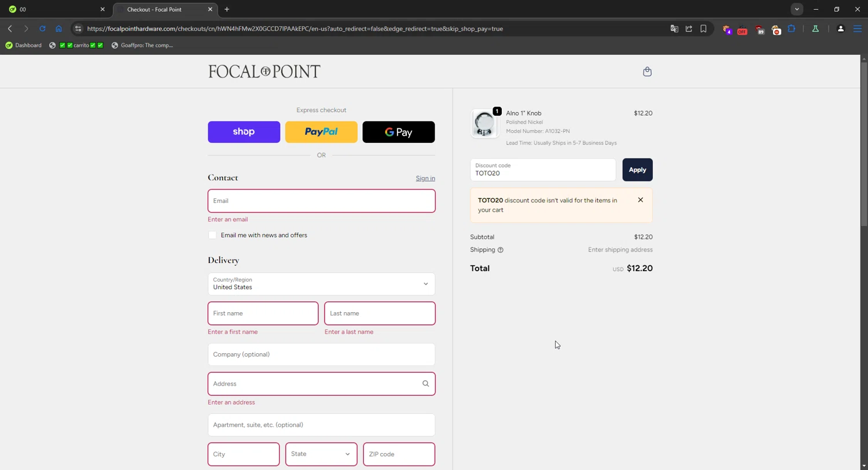Viewport: 868px width, 470px height.
Task: Open the shopping bag cart icon
Action: (647, 72)
